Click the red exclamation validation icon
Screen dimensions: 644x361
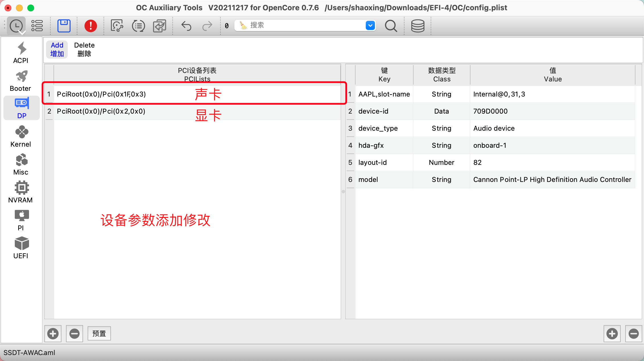pyautogui.click(x=90, y=26)
